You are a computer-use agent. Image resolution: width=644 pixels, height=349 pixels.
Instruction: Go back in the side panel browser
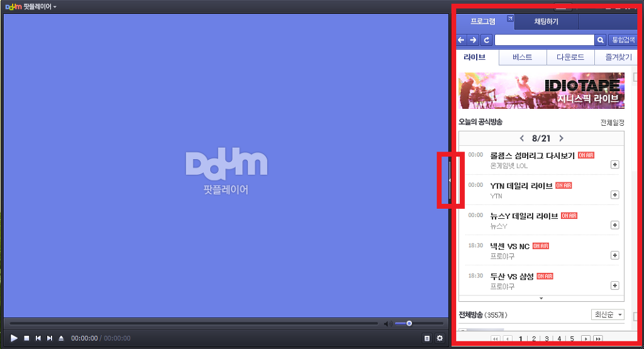click(461, 40)
